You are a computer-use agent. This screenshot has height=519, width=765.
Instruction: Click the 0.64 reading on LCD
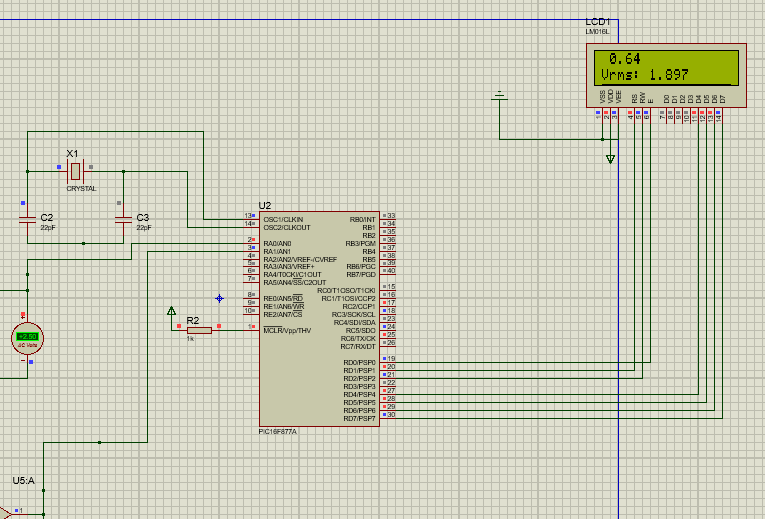coord(624,59)
